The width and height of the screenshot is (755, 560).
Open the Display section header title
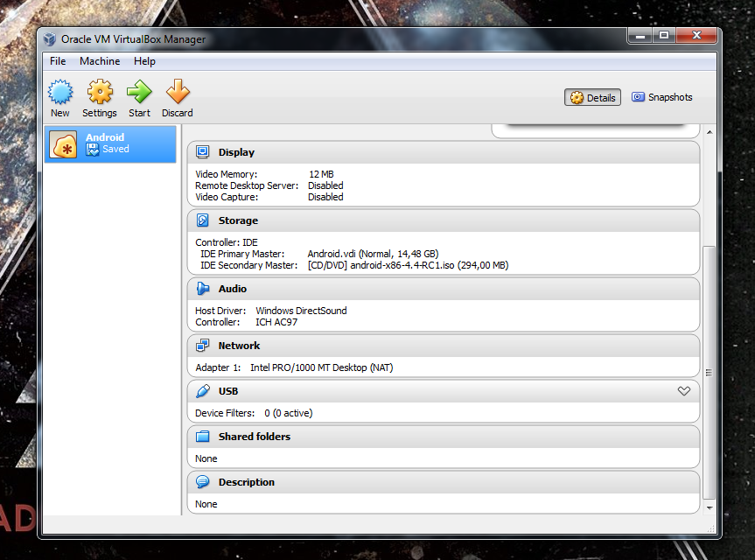pos(236,152)
